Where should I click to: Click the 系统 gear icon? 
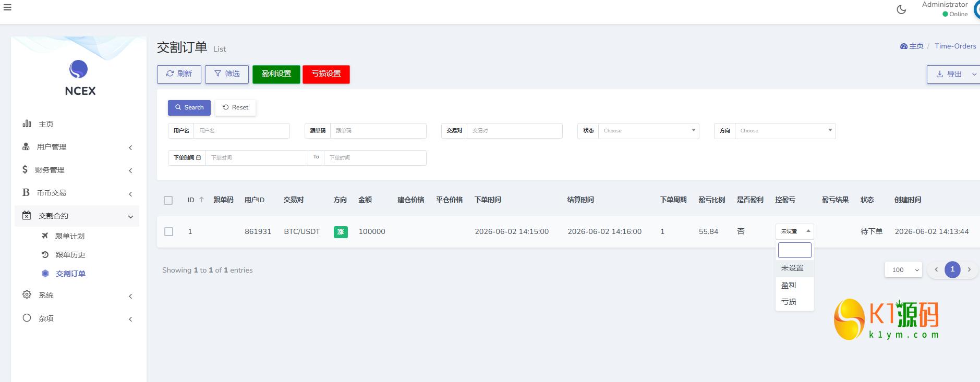[27, 294]
